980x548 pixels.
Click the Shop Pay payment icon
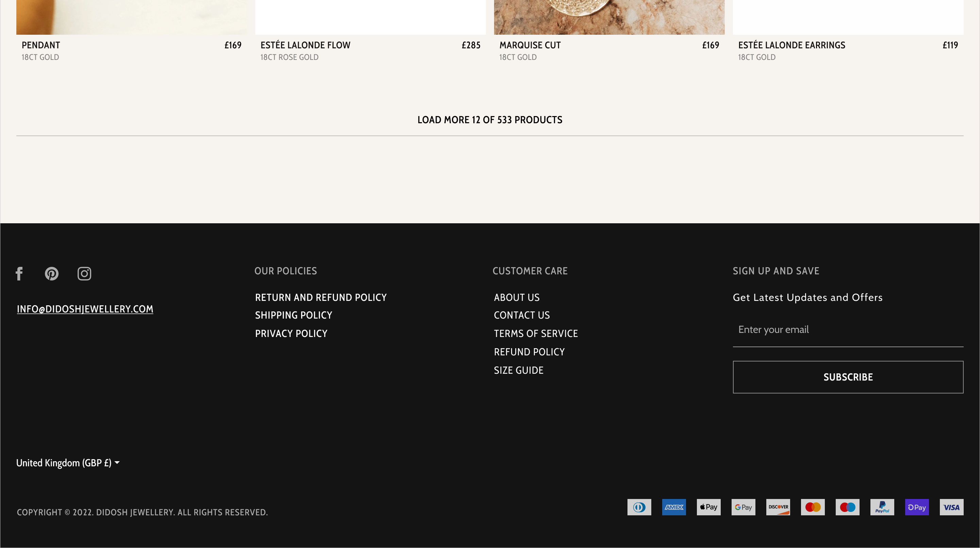point(916,507)
